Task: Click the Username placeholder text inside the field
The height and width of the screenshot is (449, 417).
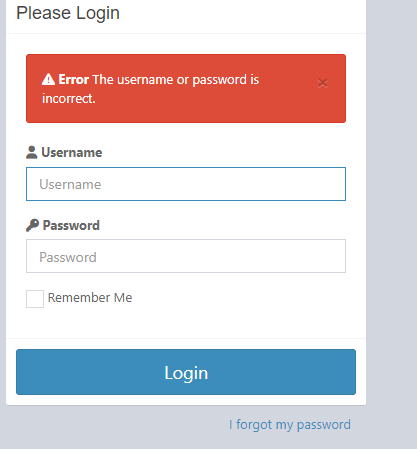Action: click(x=70, y=184)
